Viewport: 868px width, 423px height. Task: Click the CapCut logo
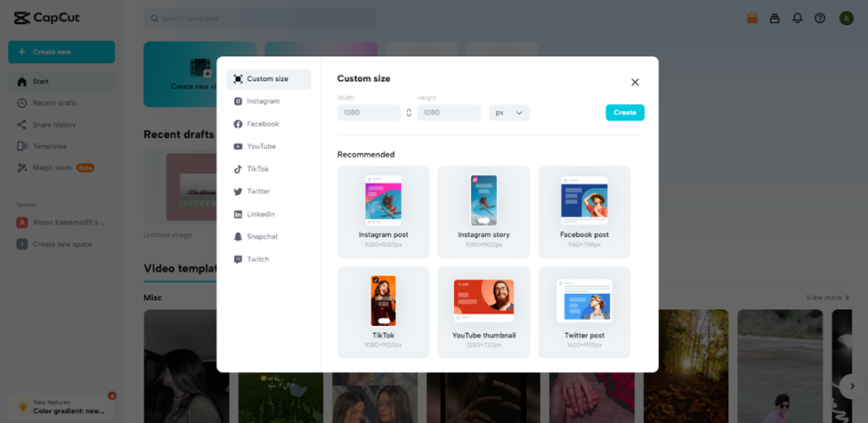tap(47, 18)
